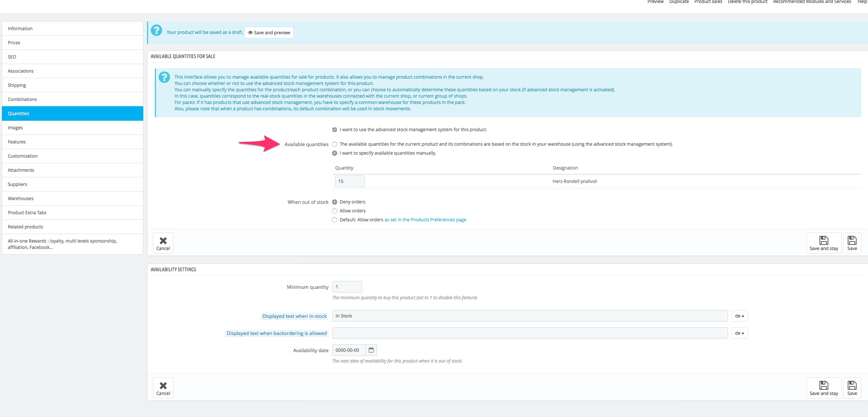Follow the Products Preferences page link
The width and height of the screenshot is (868, 417).
point(425,220)
